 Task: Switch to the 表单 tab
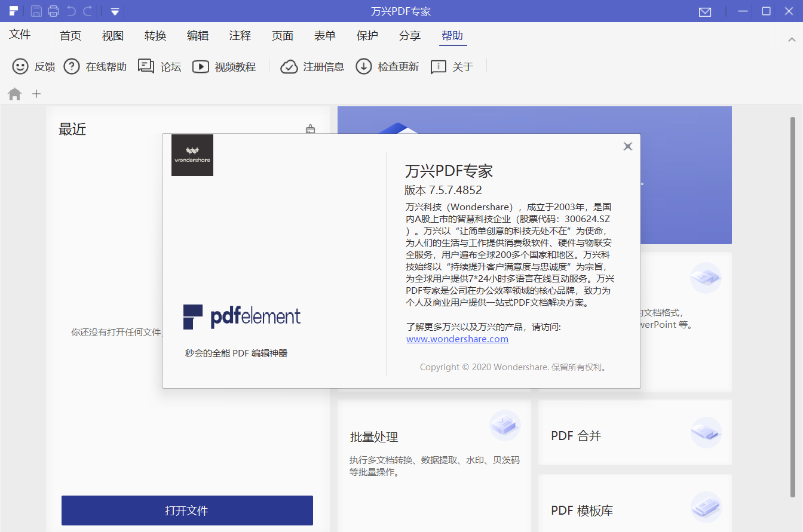point(325,36)
